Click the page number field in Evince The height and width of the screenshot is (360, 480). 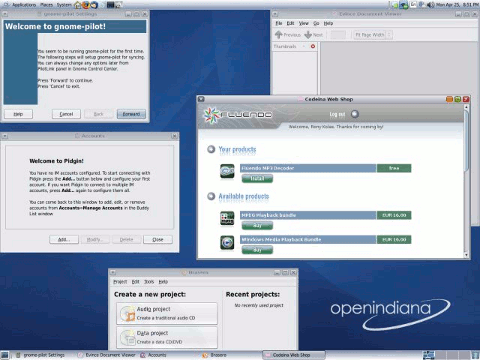click(x=338, y=34)
